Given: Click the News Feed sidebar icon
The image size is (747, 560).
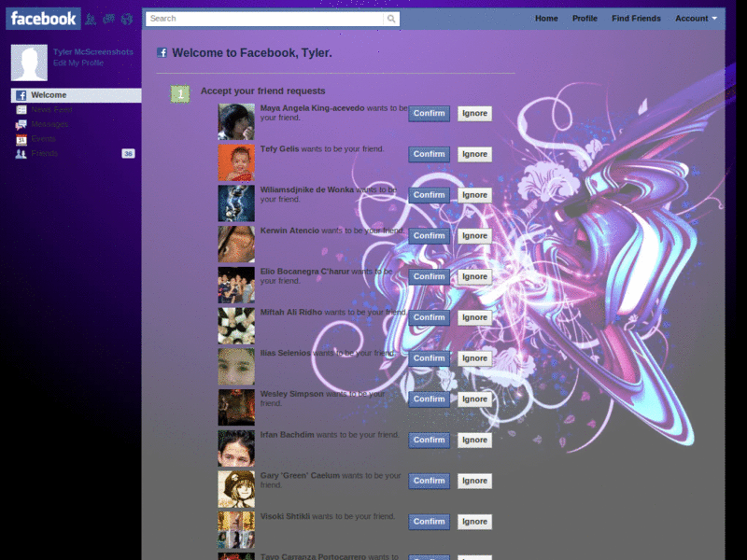Looking at the screenshot, I should [x=21, y=110].
